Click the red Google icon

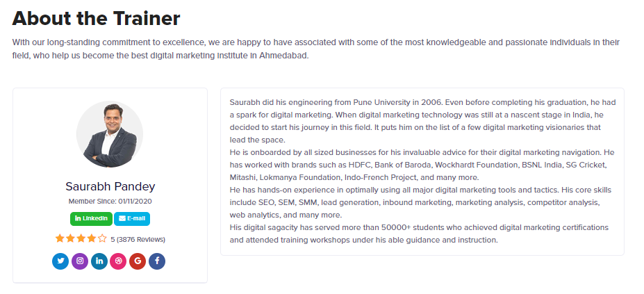[x=138, y=261]
